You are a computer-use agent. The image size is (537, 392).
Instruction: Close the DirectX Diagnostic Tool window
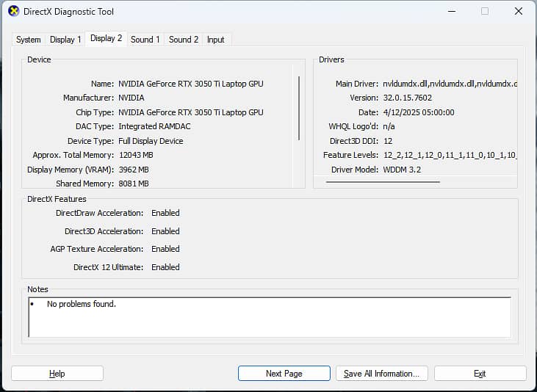pos(519,11)
